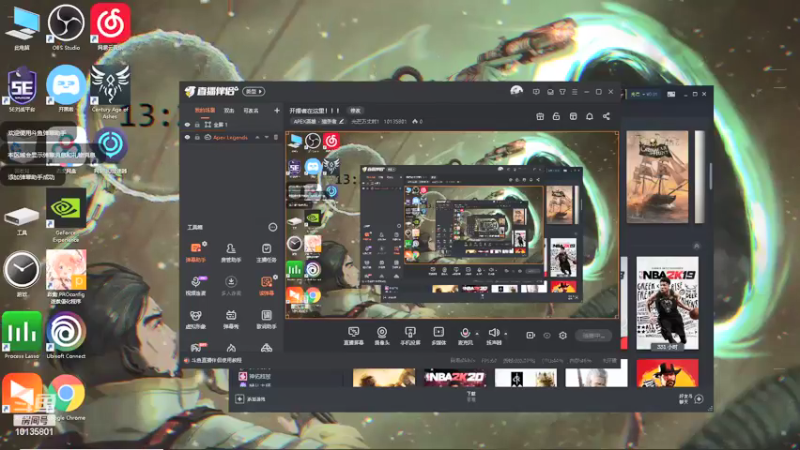Viewport: 800px width, 450px height.
Task: Move Apex Legends source up
Action: [x=257, y=137]
